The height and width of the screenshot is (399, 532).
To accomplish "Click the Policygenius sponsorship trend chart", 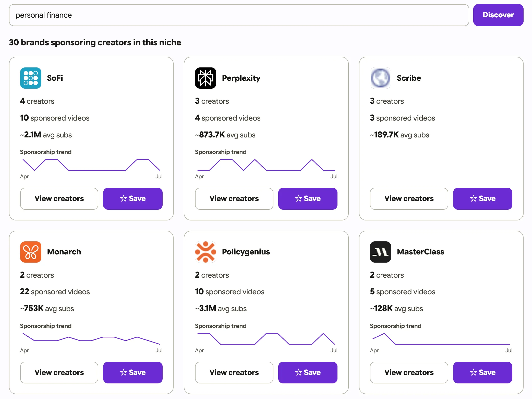I will click(x=266, y=339).
